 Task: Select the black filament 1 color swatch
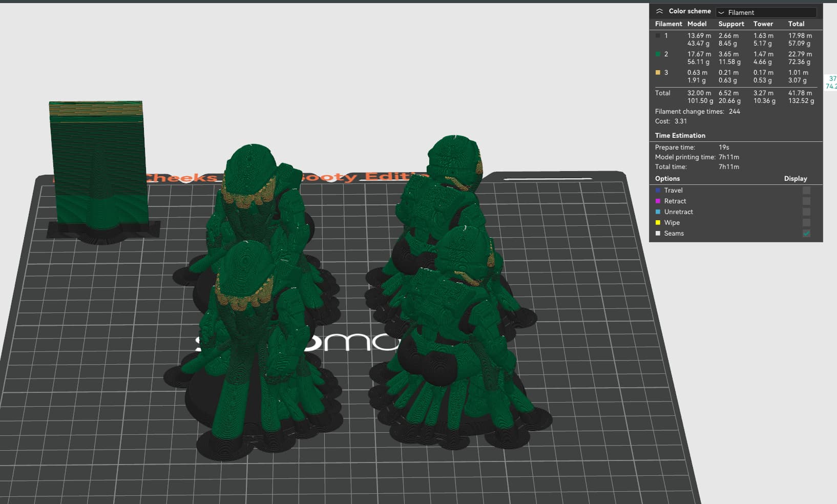tap(658, 36)
